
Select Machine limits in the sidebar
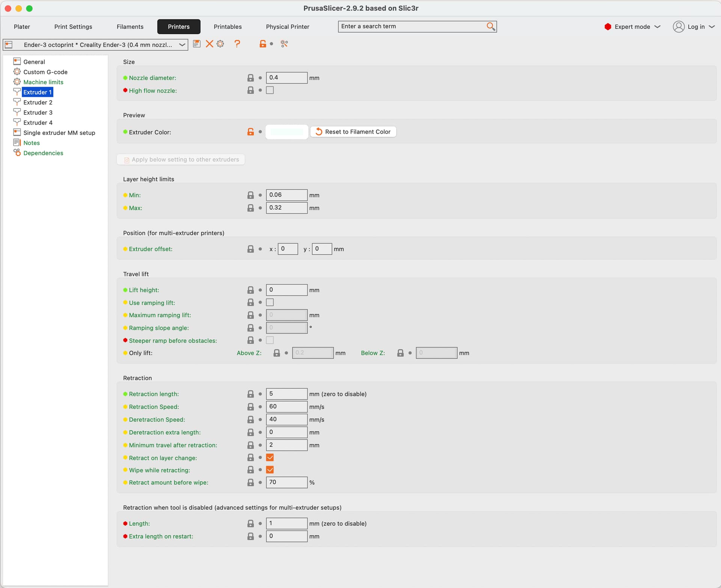(x=43, y=82)
